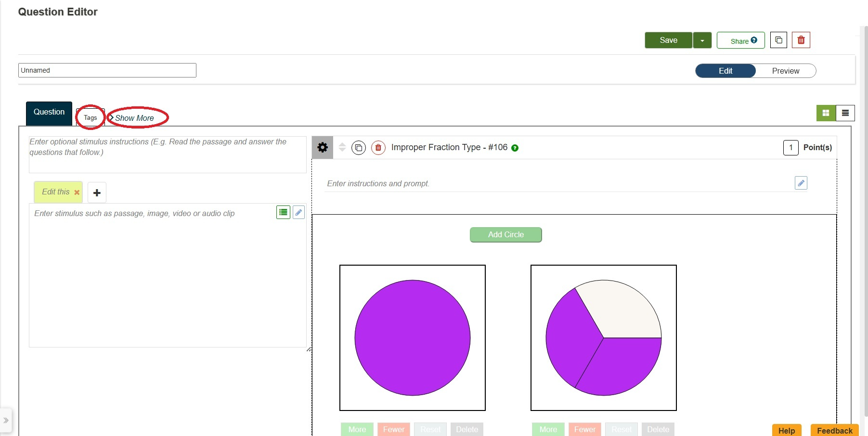Switch to list layout view
The height and width of the screenshot is (436, 868).
click(845, 113)
